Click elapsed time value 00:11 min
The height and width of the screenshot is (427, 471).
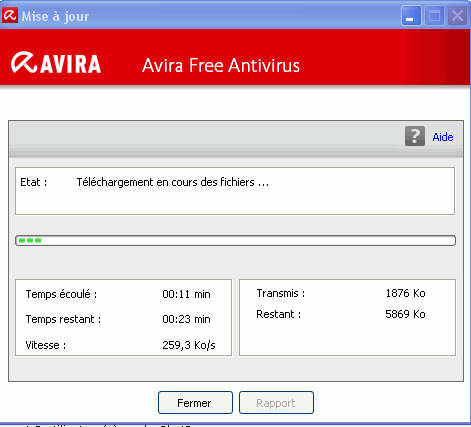[x=186, y=294]
